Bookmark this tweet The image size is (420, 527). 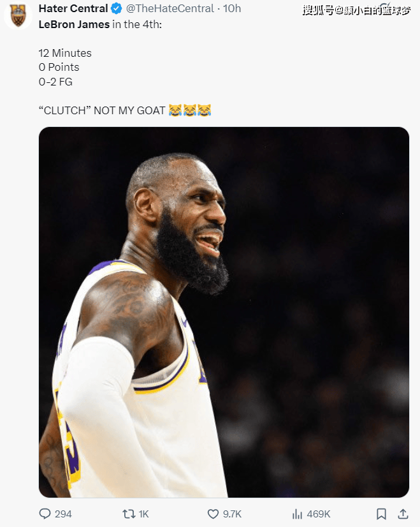381,514
